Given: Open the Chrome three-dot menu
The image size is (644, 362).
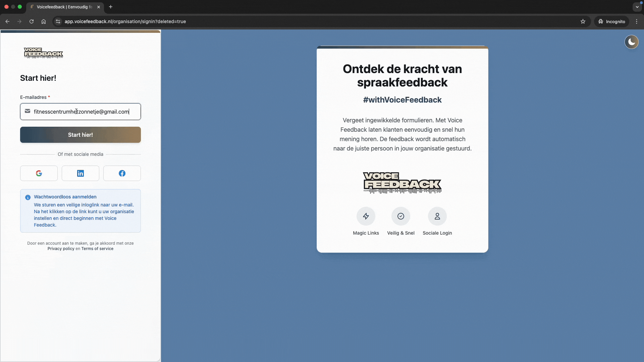Looking at the screenshot, I should point(637,21).
